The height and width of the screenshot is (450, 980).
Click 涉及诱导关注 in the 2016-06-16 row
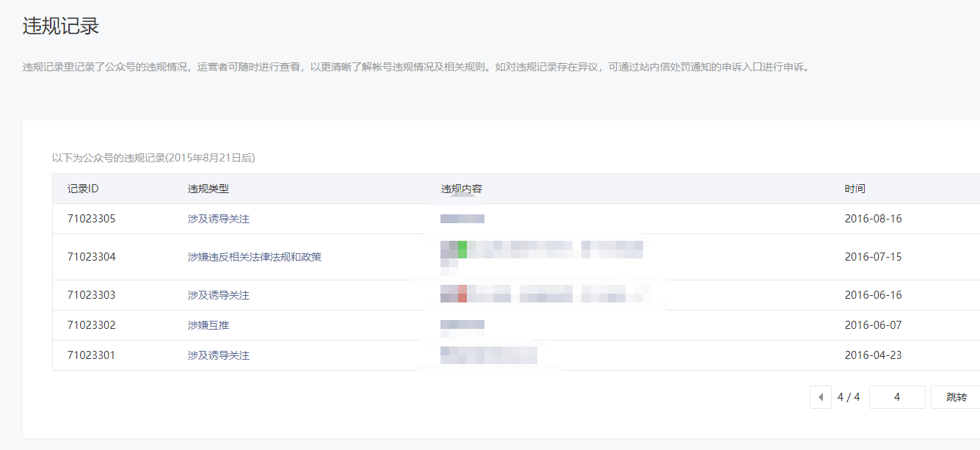click(x=219, y=295)
